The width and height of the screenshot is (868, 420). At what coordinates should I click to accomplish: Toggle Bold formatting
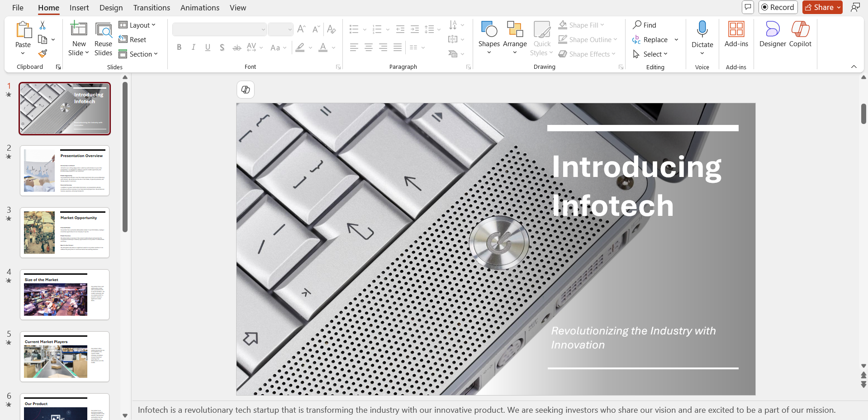179,47
